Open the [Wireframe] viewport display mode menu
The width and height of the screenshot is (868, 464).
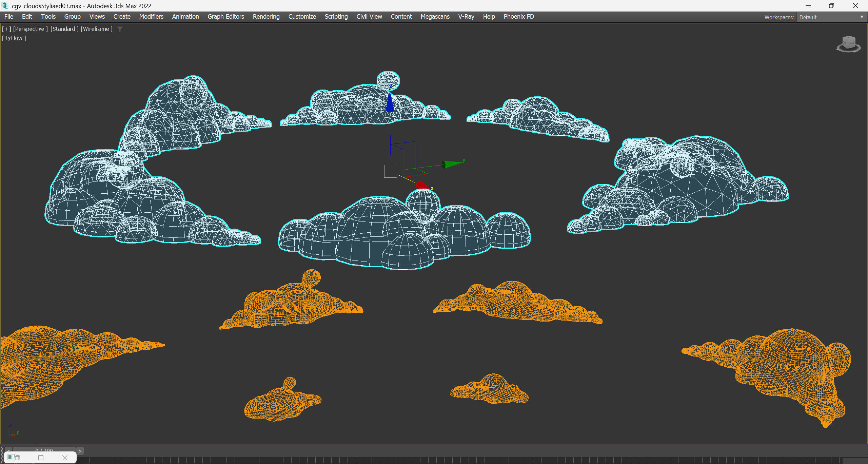click(x=97, y=29)
